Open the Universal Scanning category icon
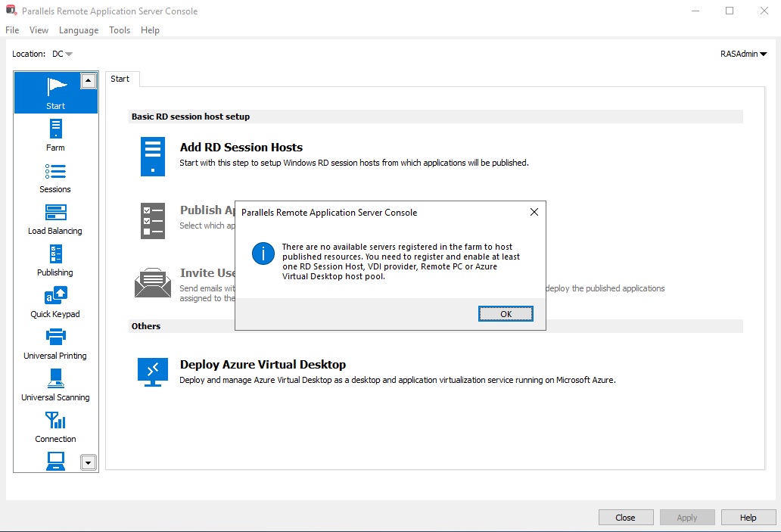Image resolution: width=781 pixels, height=532 pixels. pos(55,378)
